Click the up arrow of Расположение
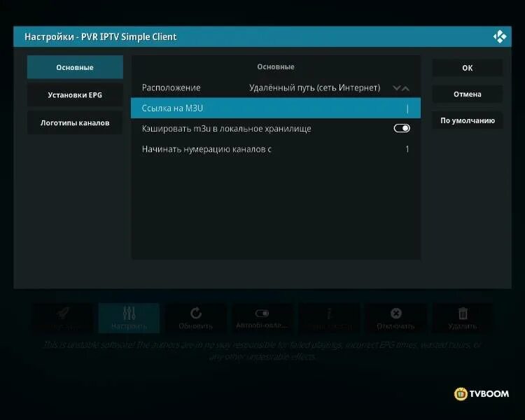525x420 pixels. coord(405,88)
